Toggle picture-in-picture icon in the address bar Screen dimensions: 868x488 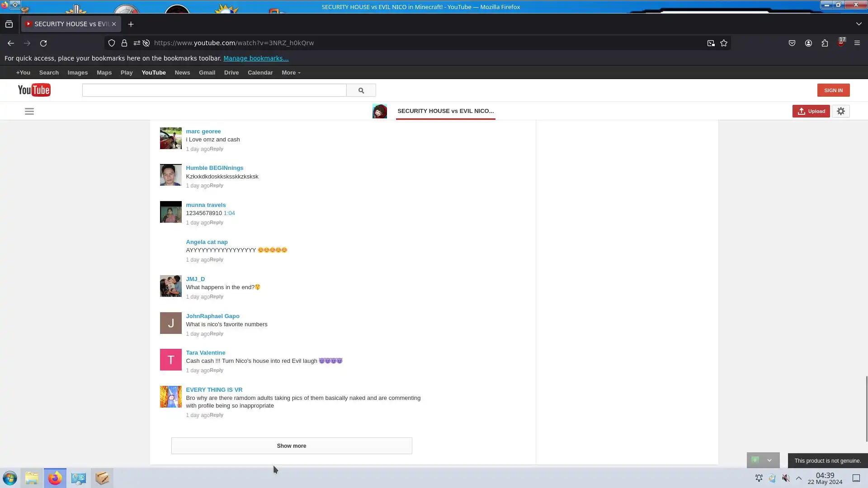click(x=711, y=43)
